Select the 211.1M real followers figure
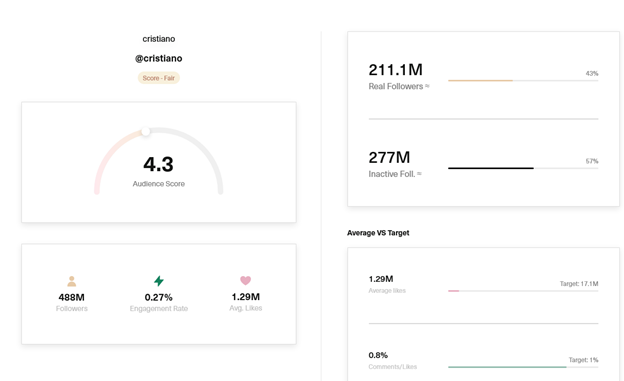 (396, 70)
